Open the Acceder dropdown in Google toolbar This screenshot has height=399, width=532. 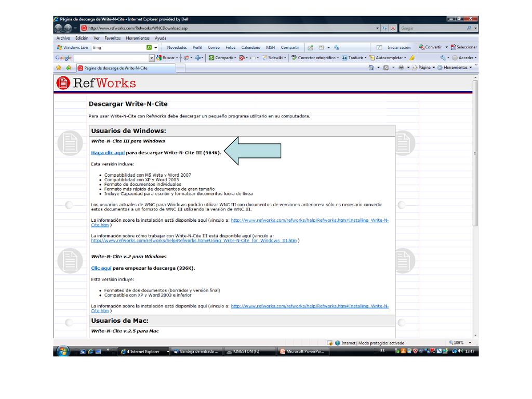pyautogui.click(x=464, y=58)
